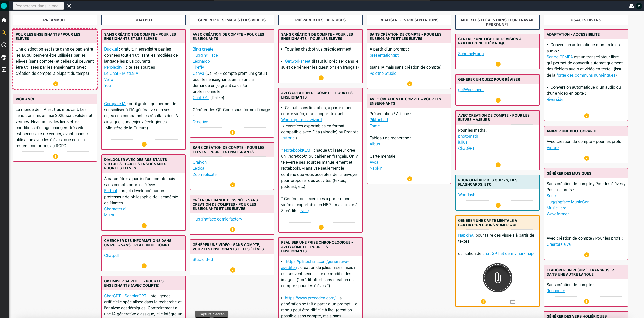The height and width of the screenshot is (318, 644).
Task: Visit the Qreative QR code link
Action: point(200,122)
